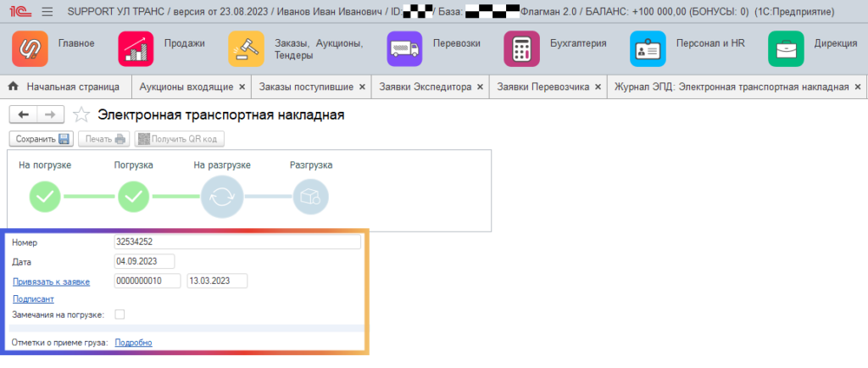Go back with the left arrow
Image resolution: width=868 pixels, height=368 pixels.
click(23, 114)
